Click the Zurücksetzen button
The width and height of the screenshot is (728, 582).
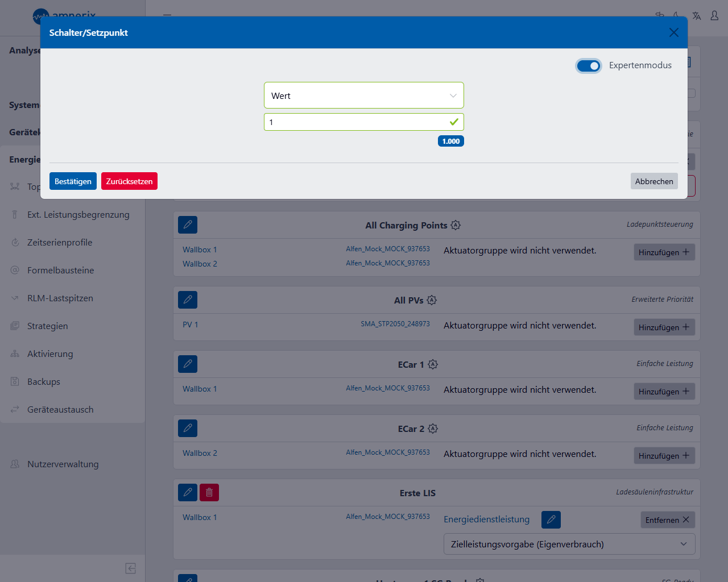coord(129,181)
